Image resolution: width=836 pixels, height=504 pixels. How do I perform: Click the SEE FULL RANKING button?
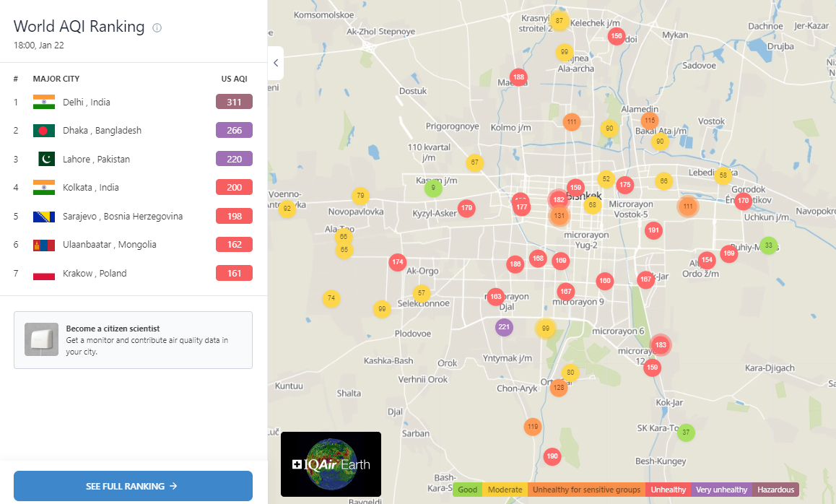click(x=133, y=486)
